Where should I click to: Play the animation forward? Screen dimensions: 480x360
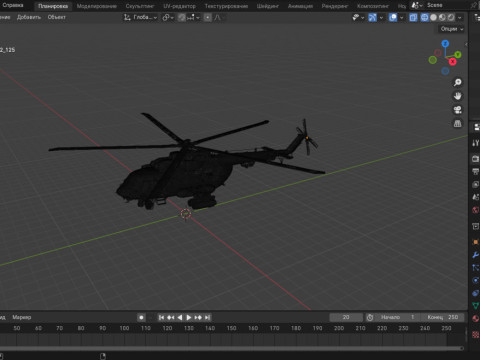click(x=189, y=317)
